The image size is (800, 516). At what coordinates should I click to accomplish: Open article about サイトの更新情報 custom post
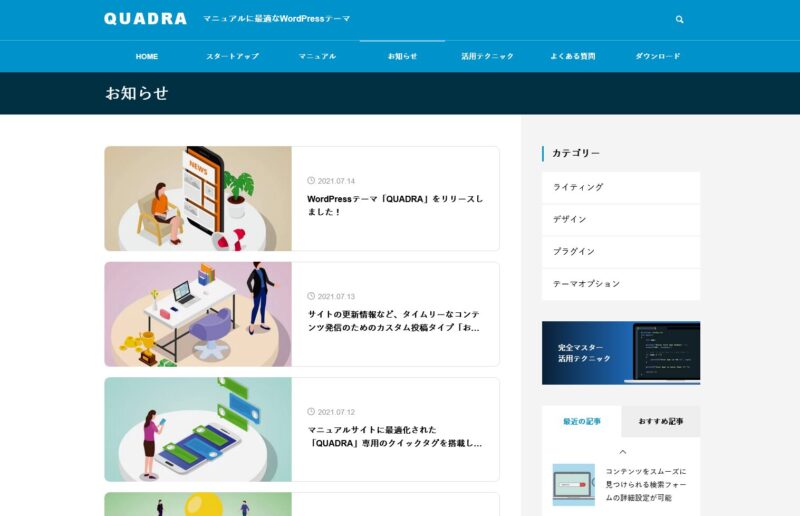(393, 321)
